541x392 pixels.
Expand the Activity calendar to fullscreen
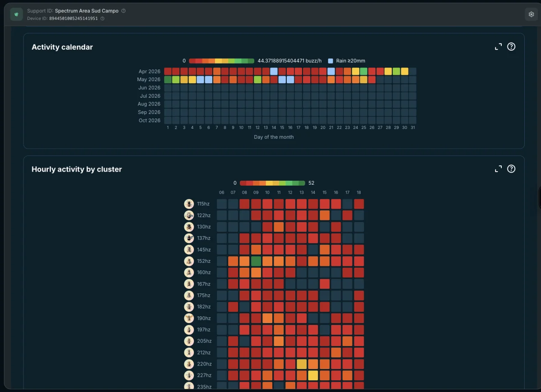tap(498, 47)
